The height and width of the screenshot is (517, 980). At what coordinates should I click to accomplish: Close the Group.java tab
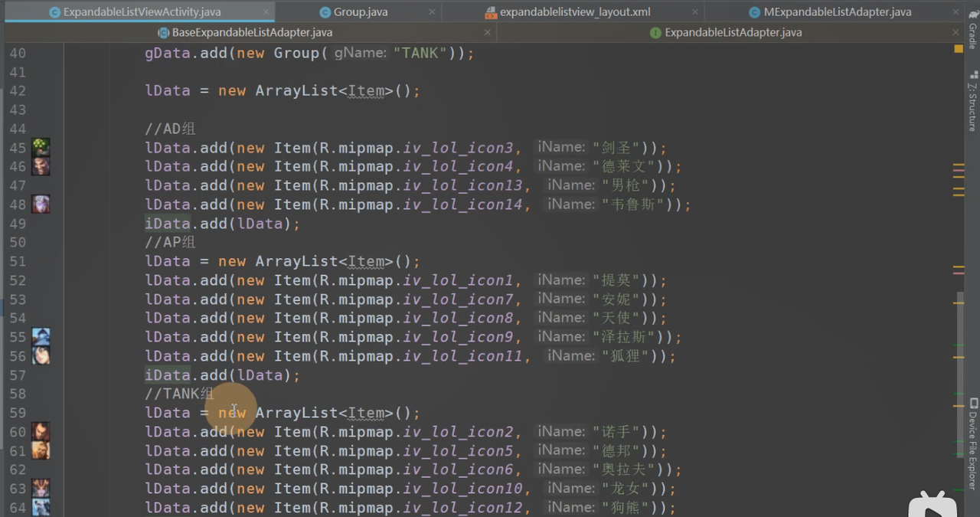click(433, 12)
